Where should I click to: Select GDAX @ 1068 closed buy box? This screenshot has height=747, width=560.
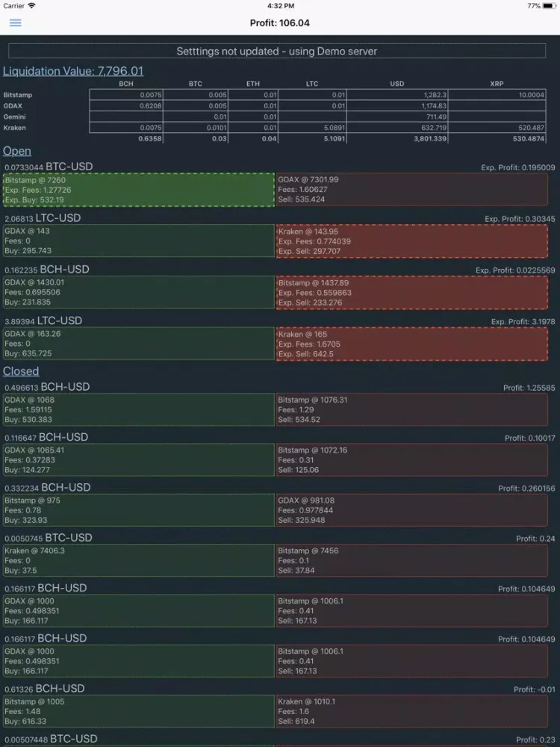139,409
